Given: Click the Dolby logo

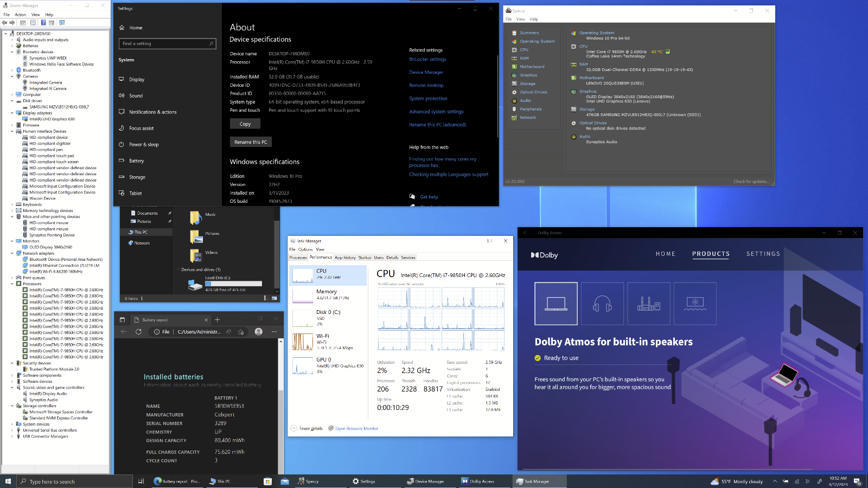Looking at the screenshot, I should click(x=544, y=255).
